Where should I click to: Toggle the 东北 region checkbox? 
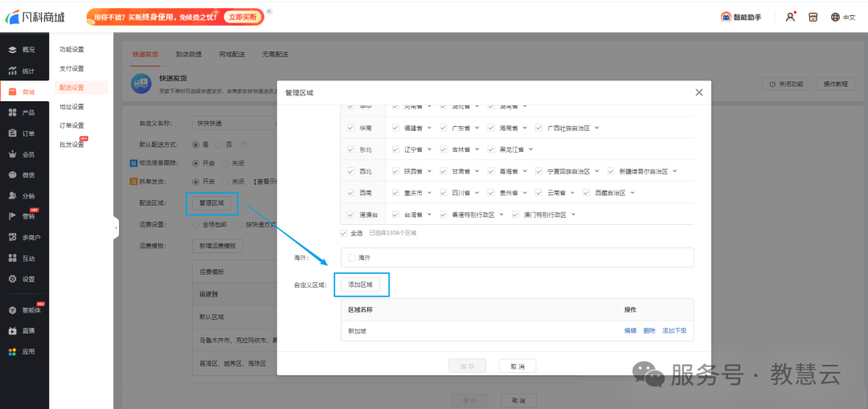[350, 149]
